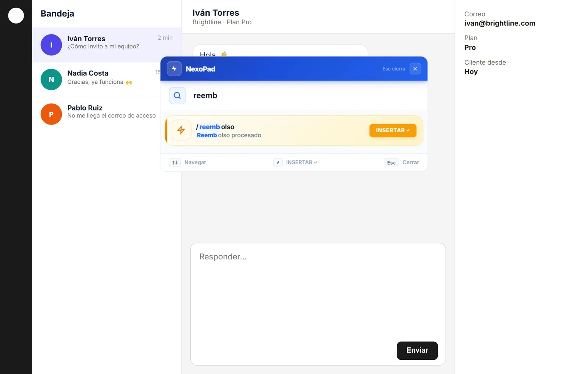588x374 pixels.
Task: Close the NexoPad palette with X
Action: 415,69
